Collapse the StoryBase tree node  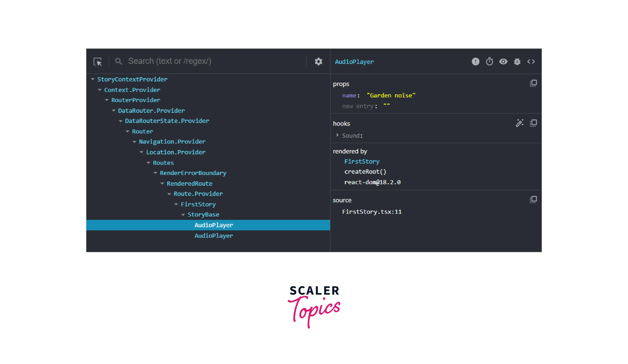(x=183, y=215)
